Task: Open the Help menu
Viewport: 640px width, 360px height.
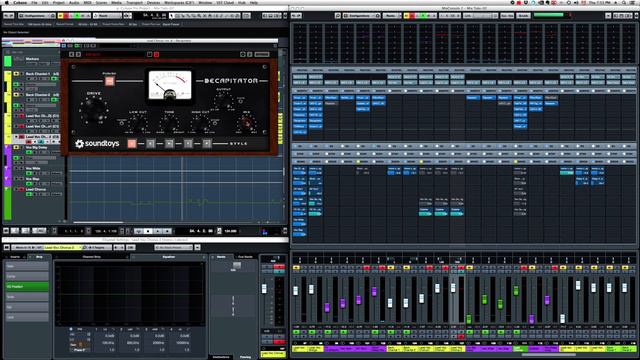Action: [253, 2]
